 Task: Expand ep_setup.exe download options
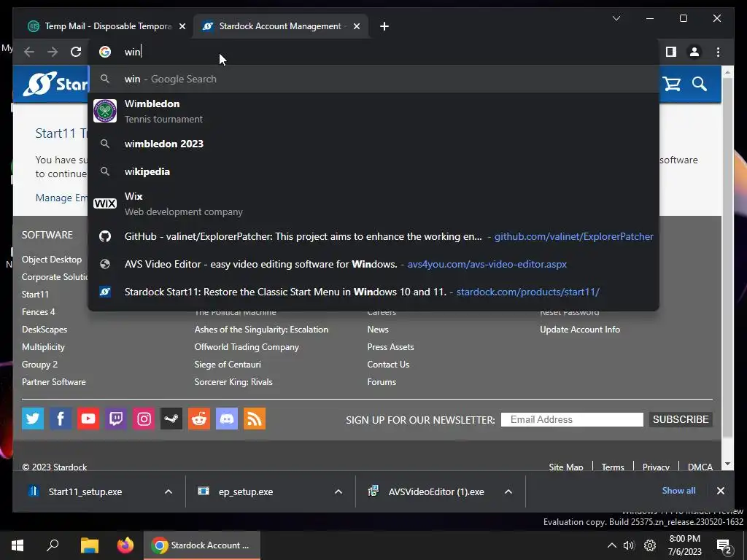[x=338, y=491]
